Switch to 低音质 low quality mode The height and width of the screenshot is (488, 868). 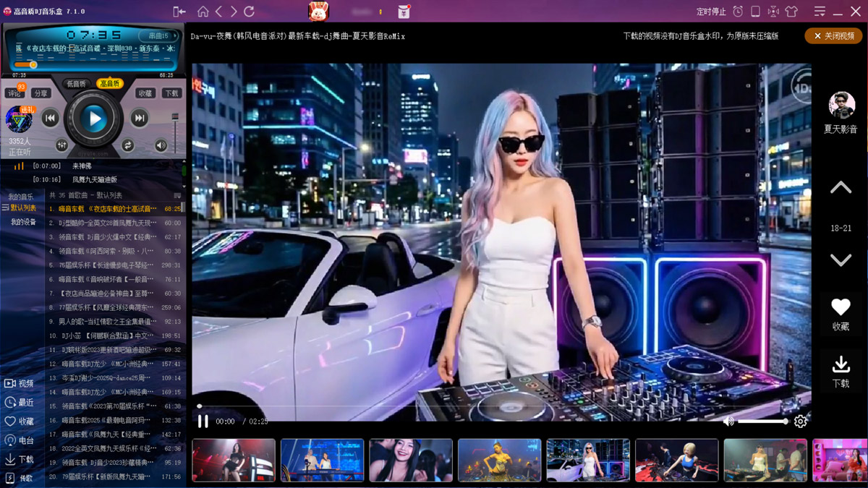click(x=77, y=84)
